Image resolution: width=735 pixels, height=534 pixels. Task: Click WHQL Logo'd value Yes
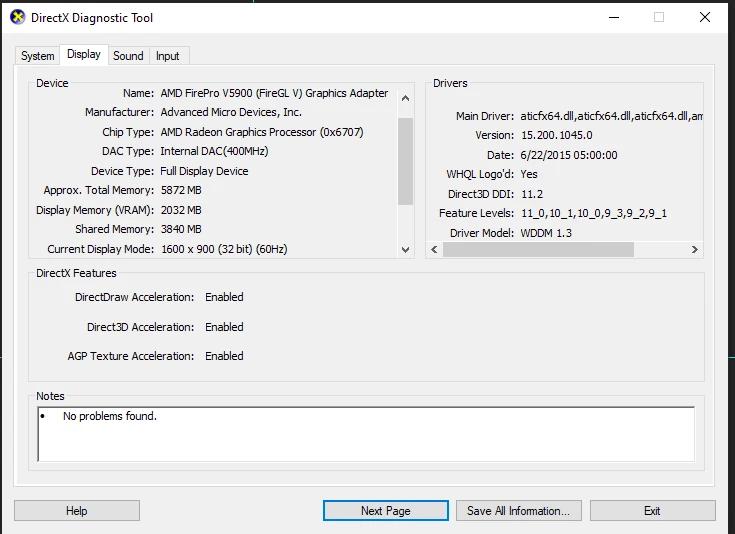click(x=529, y=174)
